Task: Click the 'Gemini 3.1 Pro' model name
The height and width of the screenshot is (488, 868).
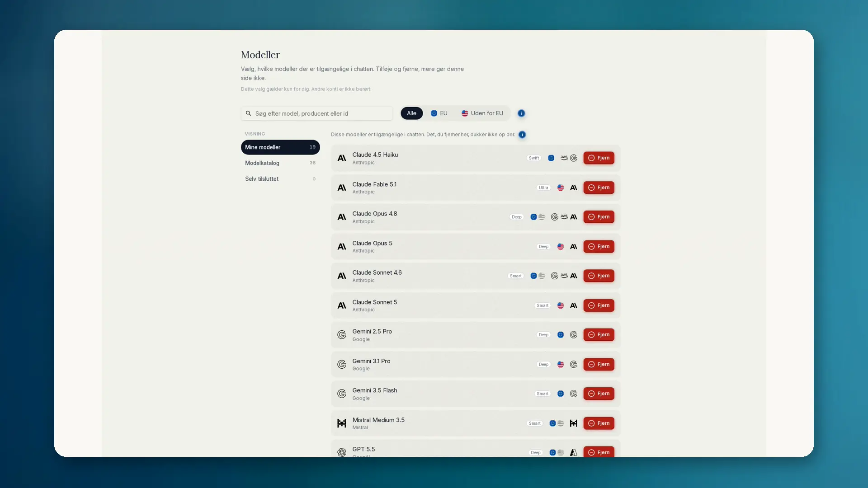Action: pos(372,361)
